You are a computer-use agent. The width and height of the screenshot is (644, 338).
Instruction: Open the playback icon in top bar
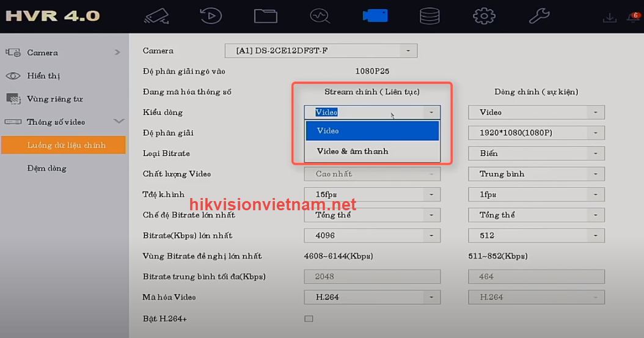click(211, 15)
